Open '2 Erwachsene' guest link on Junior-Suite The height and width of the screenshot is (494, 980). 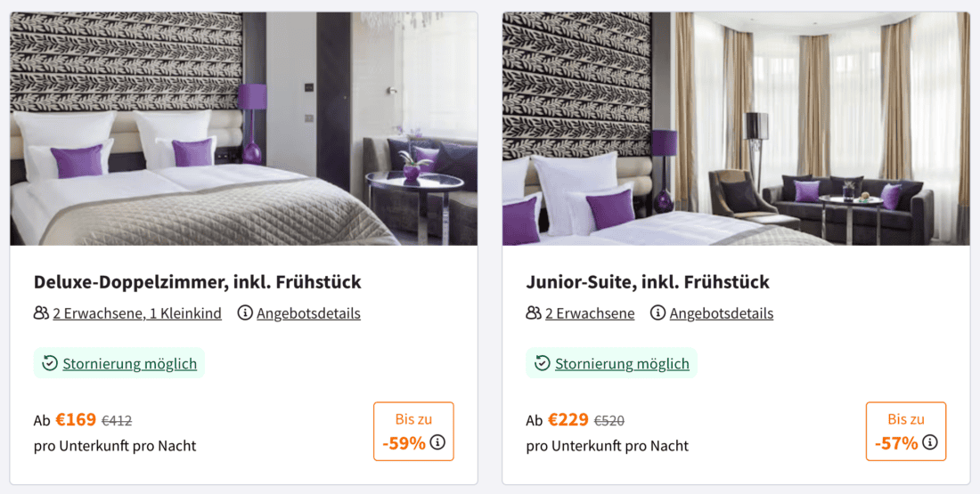click(590, 313)
